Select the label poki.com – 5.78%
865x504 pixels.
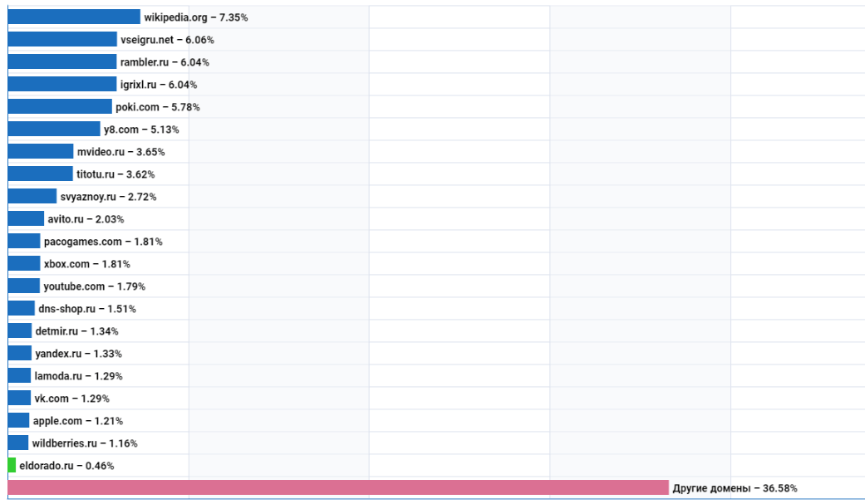[157, 107]
